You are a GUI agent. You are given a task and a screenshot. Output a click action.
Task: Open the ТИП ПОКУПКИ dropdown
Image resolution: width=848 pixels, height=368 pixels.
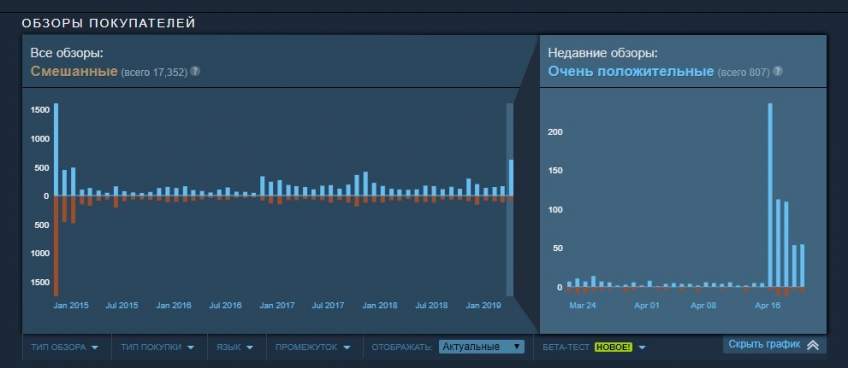click(157, 347)
